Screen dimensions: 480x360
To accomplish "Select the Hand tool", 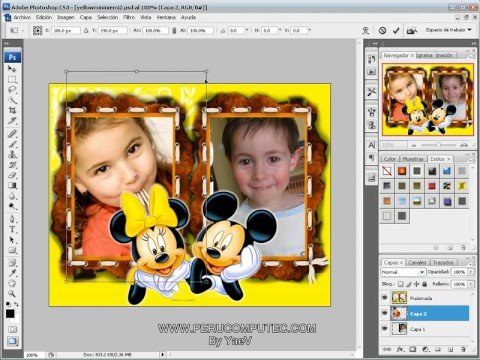I will [x=12, y=283].
